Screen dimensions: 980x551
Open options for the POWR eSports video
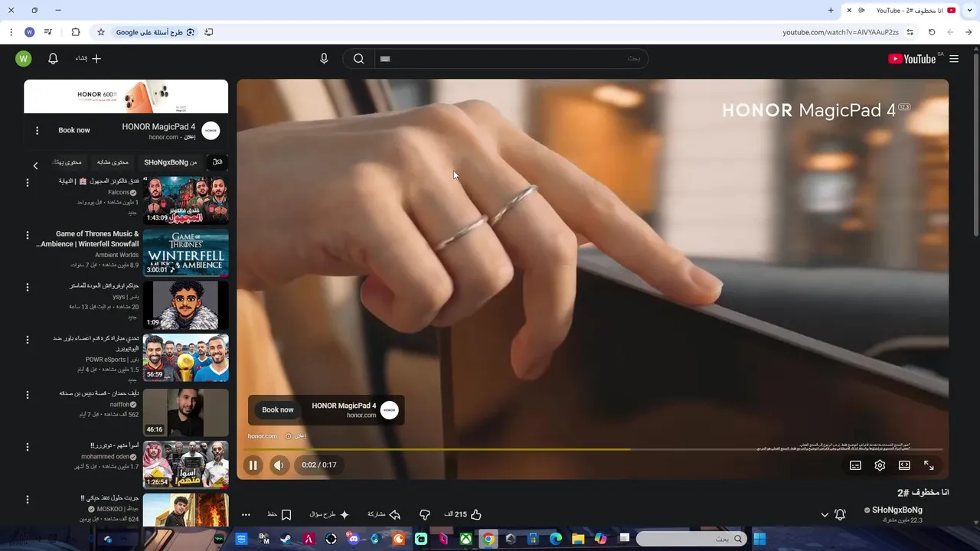pyautogui.click(x=28, y=340)
